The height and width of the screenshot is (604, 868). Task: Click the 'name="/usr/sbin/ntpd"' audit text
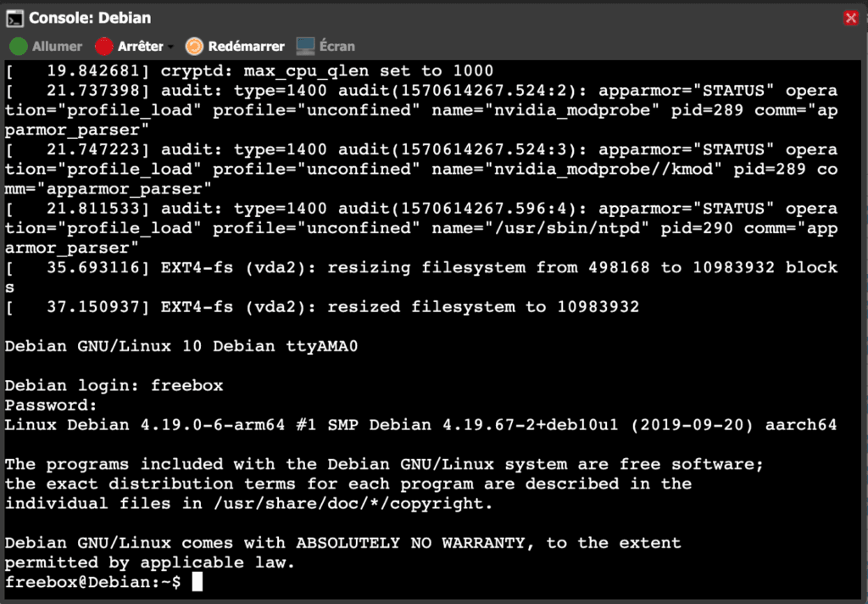(x=540, y=228)
